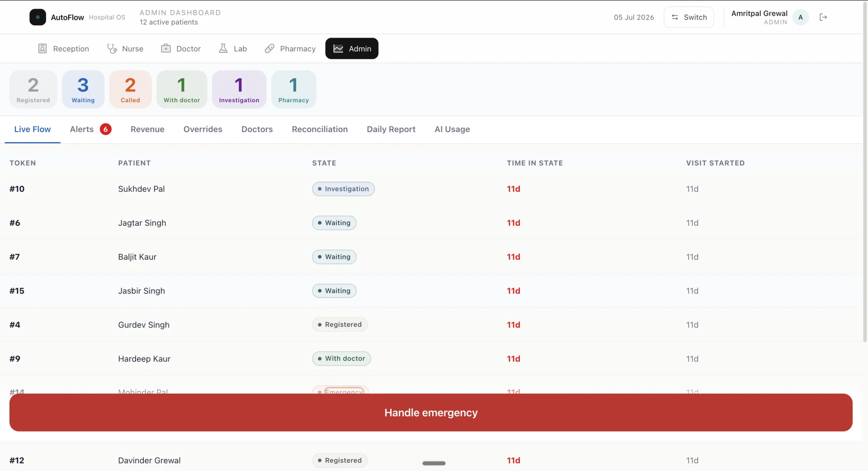Click the With doctor count card
This screenshot has height=471, width=868.
point(182,89)
